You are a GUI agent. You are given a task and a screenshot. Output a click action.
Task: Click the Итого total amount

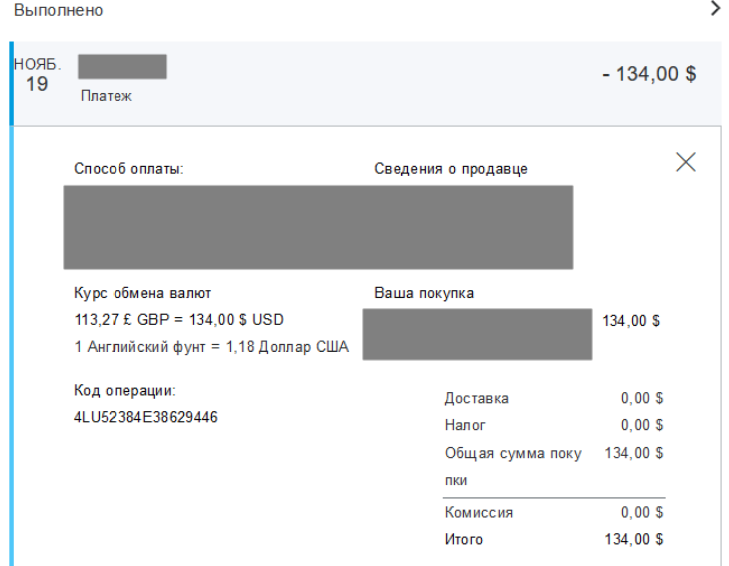point(634,539)
